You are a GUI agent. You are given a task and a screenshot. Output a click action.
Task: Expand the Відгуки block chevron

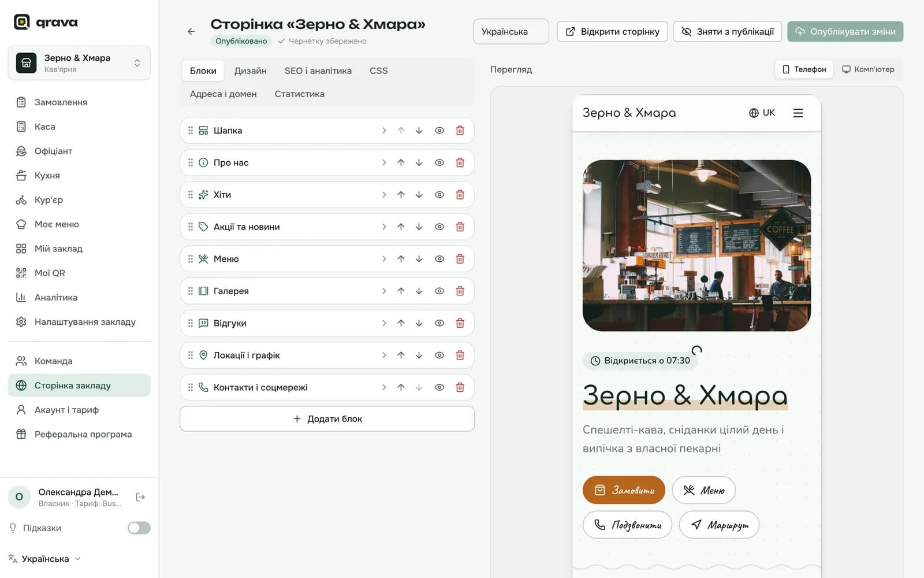click(x=384, y=323)
